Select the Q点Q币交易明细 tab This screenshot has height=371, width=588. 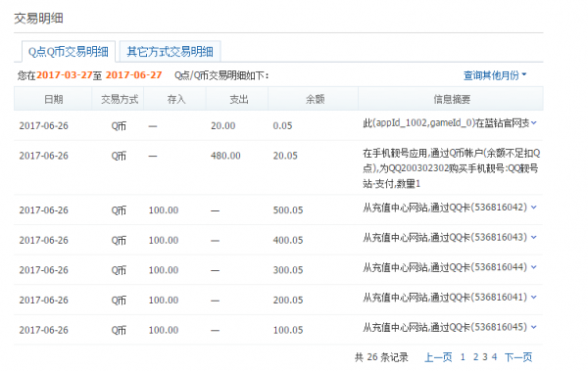[x=69, y=52]
